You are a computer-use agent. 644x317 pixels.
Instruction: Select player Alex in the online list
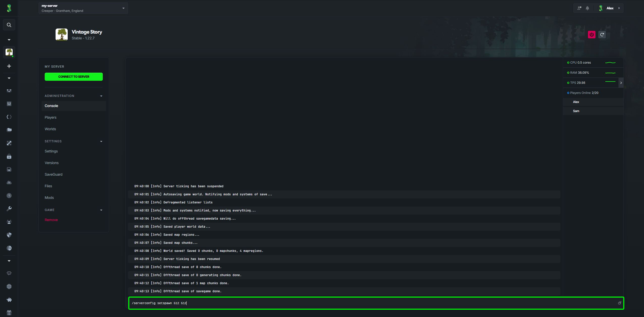click(x=593, y=102)
